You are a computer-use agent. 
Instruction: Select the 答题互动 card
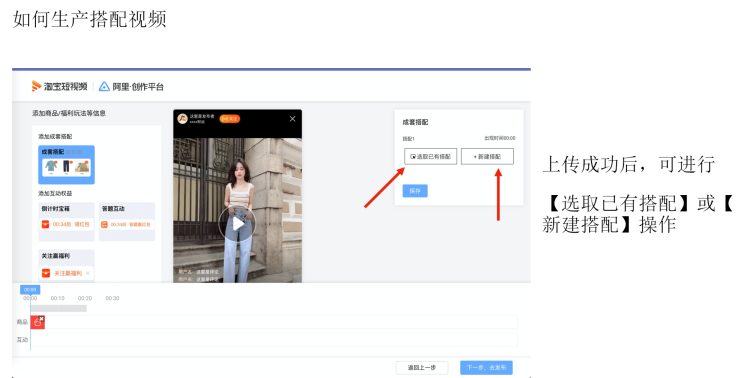[x=127, y=222]
